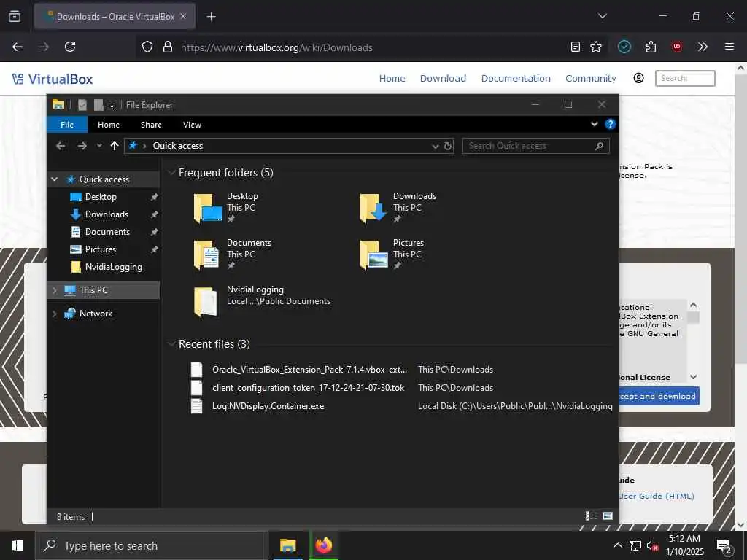Viewport: 747px width, 560px height.
Task: Open the Windows Start menu
Action: (18, 545)
